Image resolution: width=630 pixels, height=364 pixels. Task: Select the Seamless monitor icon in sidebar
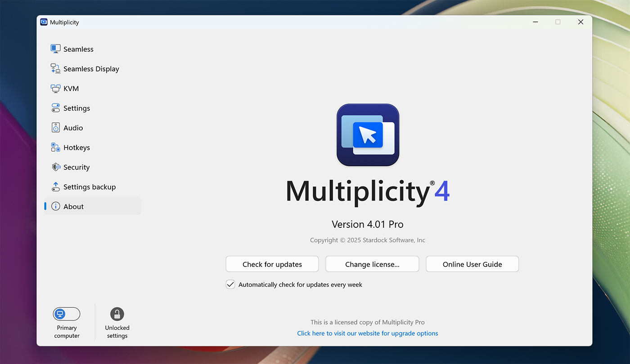[x=55, y=49]
